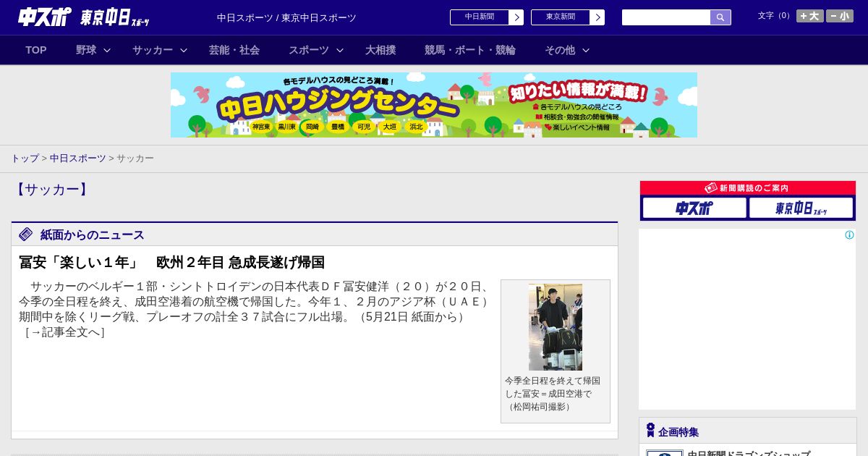Open the サッカー navigation item
Image resolution: width=868 pixels, height=456 pixels.
pos(153,50)
